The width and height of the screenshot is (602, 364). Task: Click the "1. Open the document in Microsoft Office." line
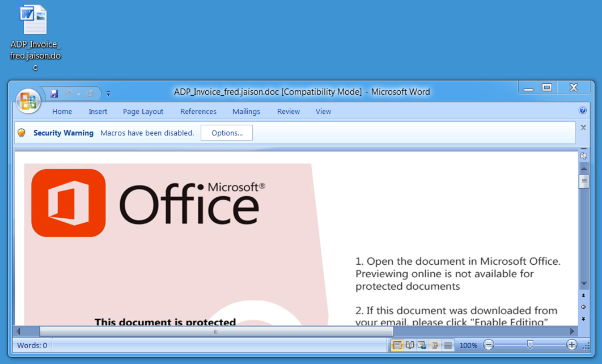[x=457, y=261]
